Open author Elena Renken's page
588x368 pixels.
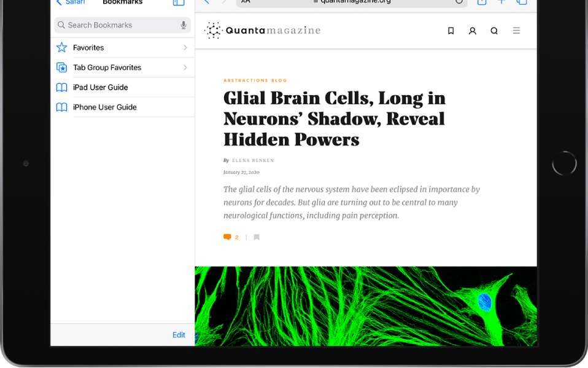point(253,160)
